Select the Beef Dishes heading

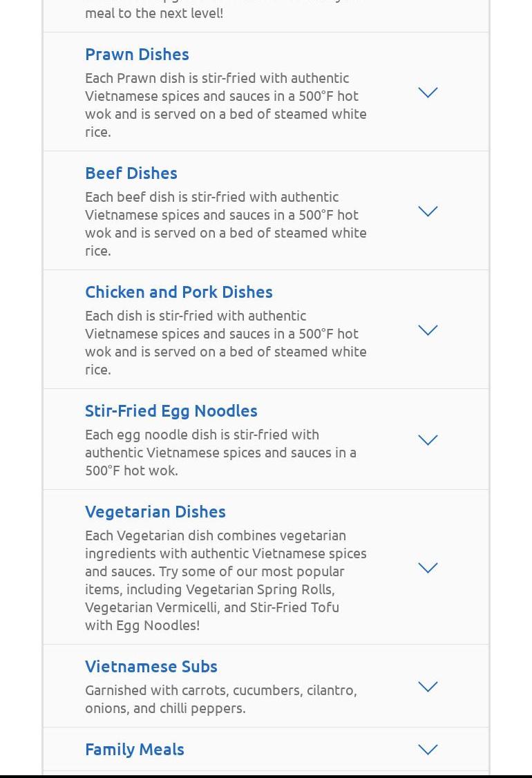[131, 173]
